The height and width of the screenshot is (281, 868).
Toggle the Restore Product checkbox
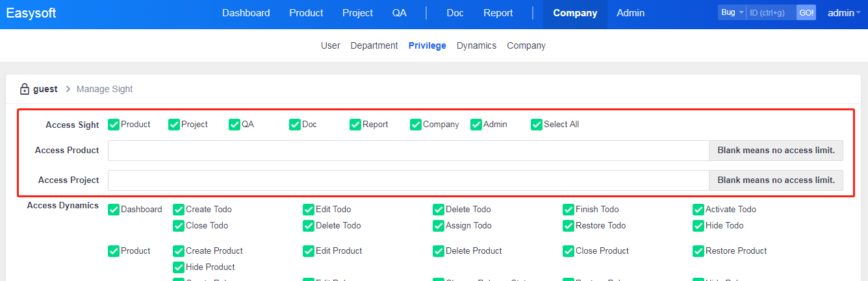point(698,251)
